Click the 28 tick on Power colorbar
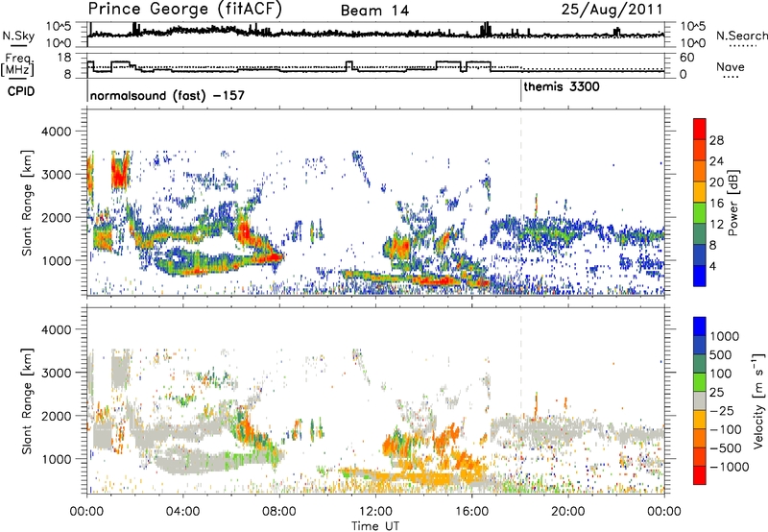Image resolution: width=768 pixels, height=532 pixels. 716,140
